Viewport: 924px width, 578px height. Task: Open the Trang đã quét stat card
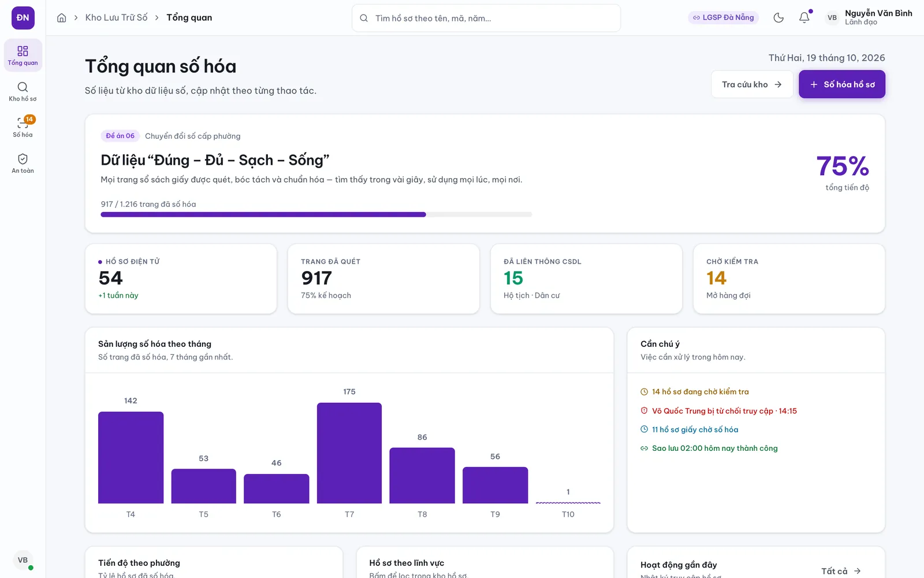(383, 279)
